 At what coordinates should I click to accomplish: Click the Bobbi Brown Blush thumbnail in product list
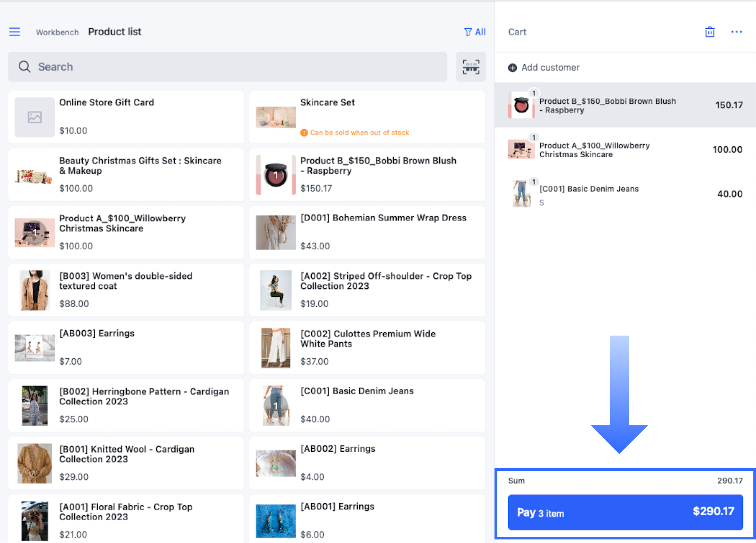(x=276, y=175)
